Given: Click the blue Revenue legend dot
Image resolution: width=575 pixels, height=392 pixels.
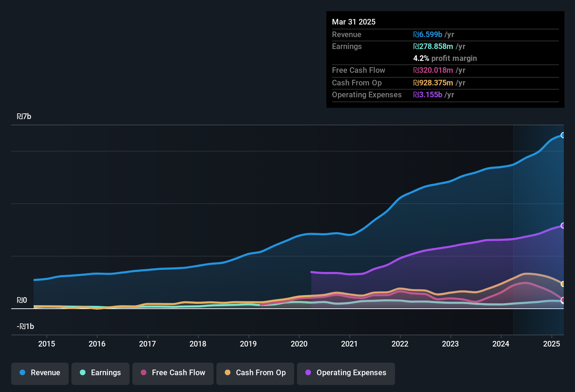Looking at the screenshot, I should tap(22, 373).
